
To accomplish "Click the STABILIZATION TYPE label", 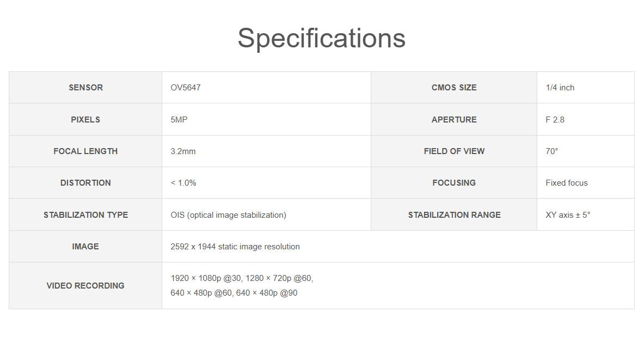I will coord(85,215).
